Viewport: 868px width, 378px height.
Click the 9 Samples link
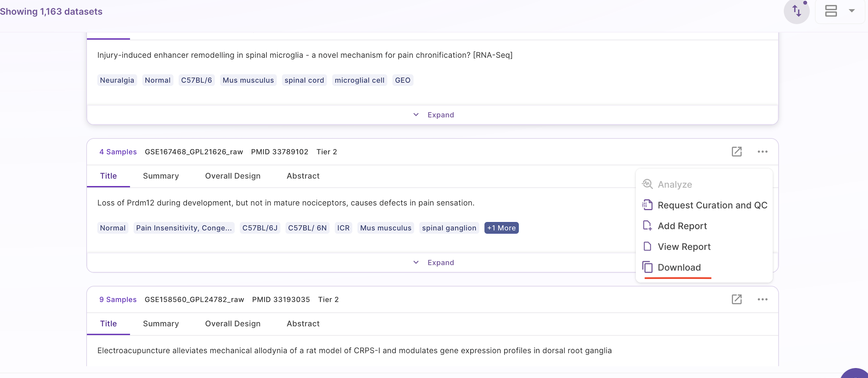(x=118, y=299)
